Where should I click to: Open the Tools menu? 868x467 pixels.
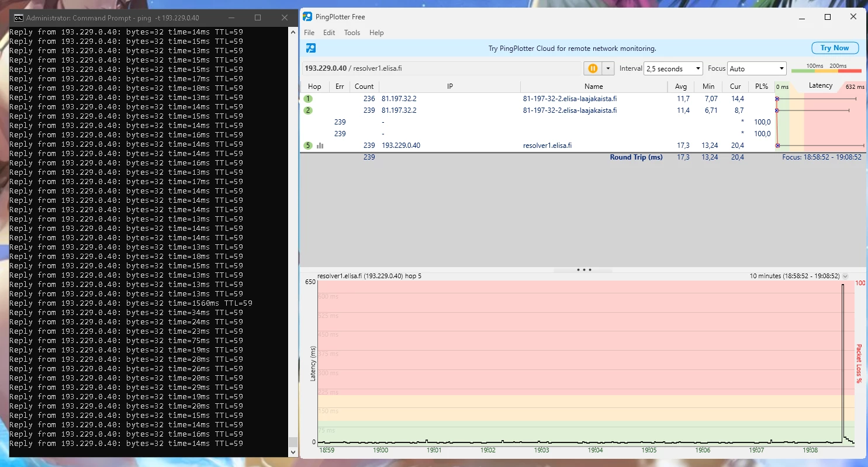pos(352,33)
